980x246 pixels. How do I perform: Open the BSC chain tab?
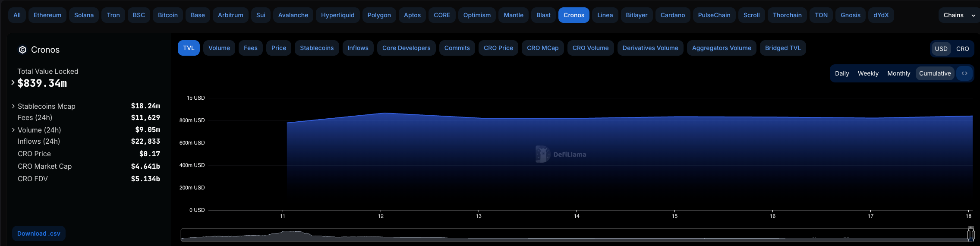pos(139,15)
